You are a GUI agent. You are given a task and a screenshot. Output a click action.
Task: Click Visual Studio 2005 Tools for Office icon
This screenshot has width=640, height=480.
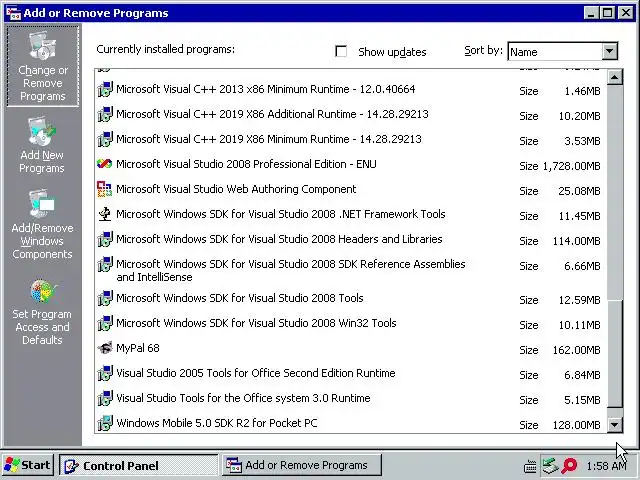click(x=105, y=373)
